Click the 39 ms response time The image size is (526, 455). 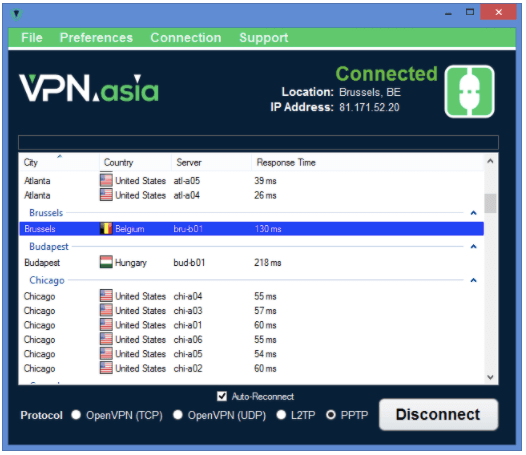tap(265, 181)
